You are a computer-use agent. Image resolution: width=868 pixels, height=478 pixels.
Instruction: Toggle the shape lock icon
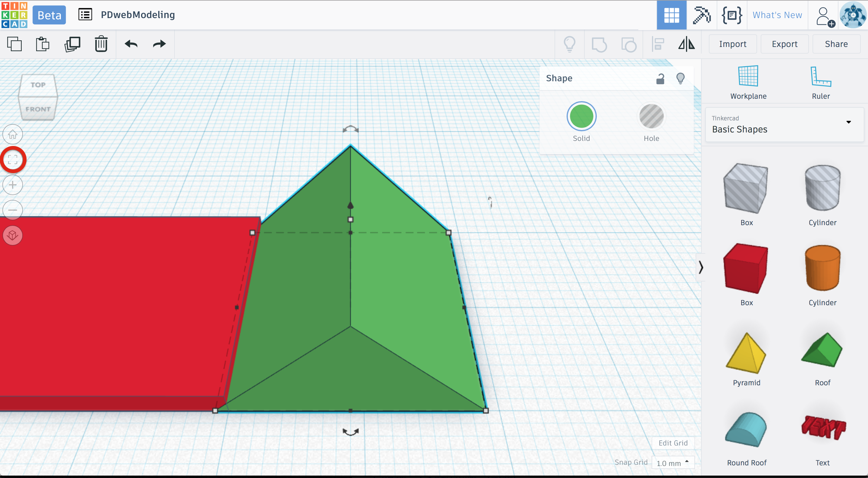click(660, 79)
